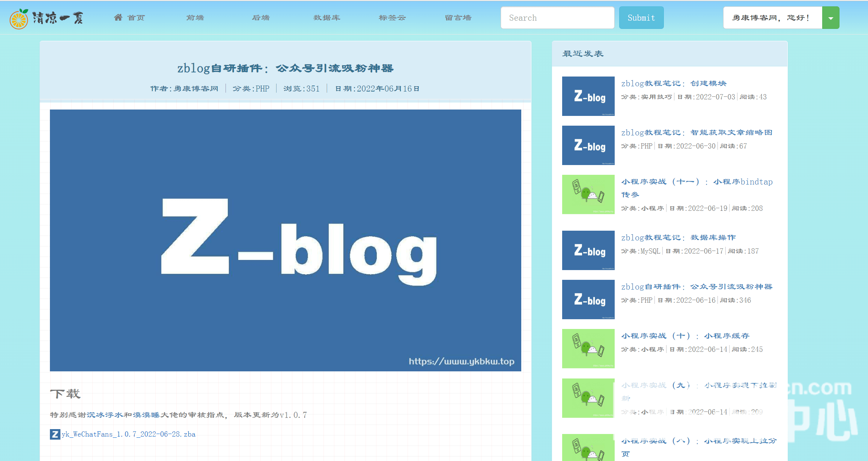This screenshot has height=461, width=868.
Task: Open article 小程序实战（八）小程序实现上拉分页
Action: [699, 447]
